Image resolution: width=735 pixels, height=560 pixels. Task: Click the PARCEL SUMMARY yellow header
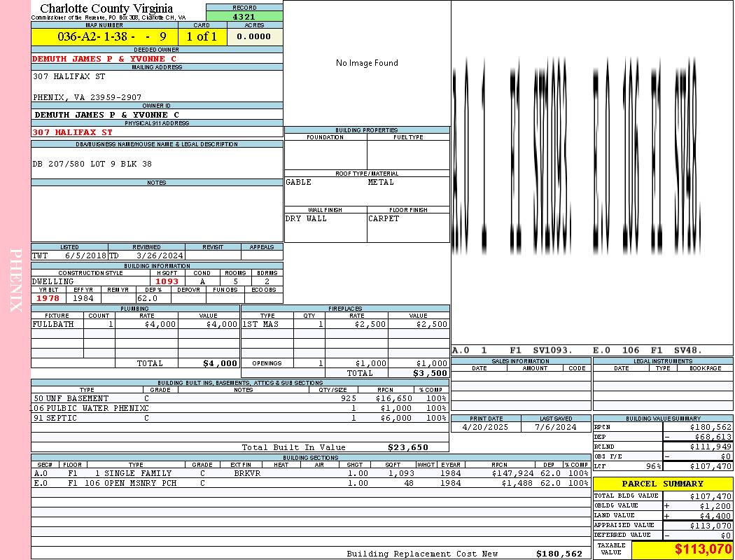tap(663, 484)
